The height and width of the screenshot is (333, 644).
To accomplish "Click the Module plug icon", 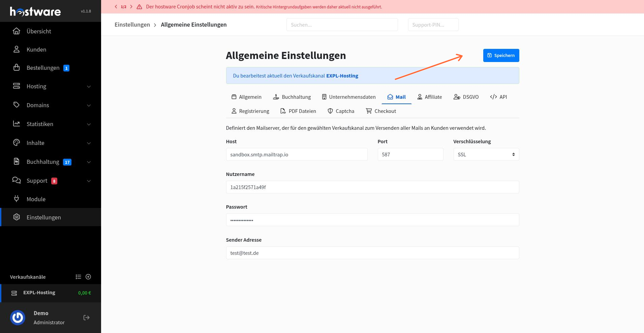I will [x=17, y=199].
